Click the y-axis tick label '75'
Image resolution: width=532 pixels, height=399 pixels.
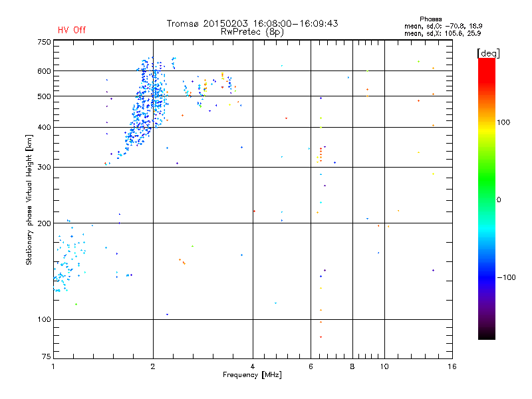tap(47, 356)
